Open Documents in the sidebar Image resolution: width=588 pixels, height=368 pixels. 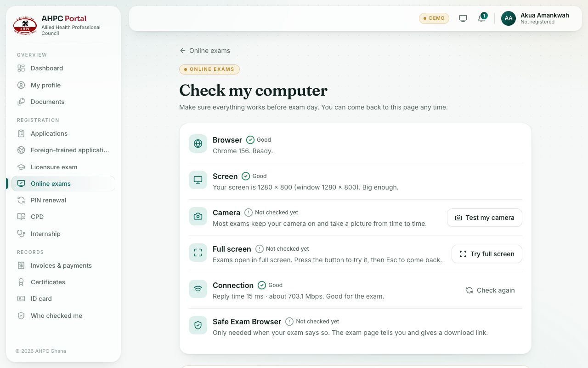click(x=63, y=102)
